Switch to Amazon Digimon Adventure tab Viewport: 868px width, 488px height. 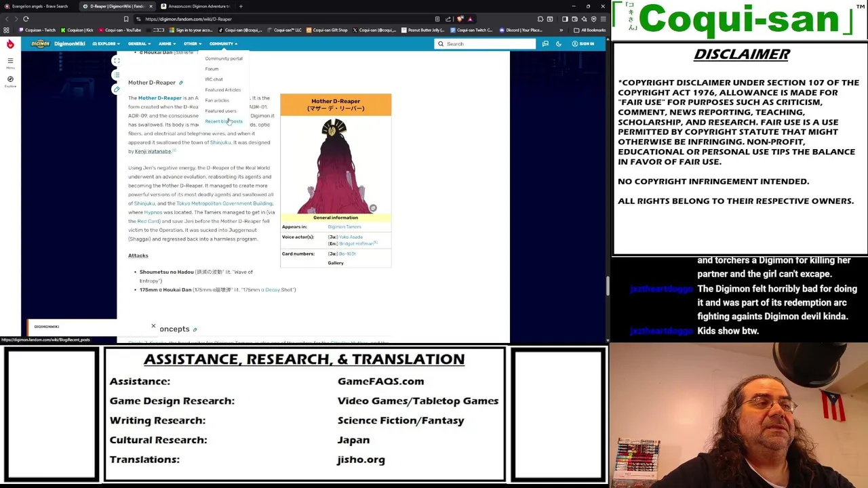tap(195, 6)
